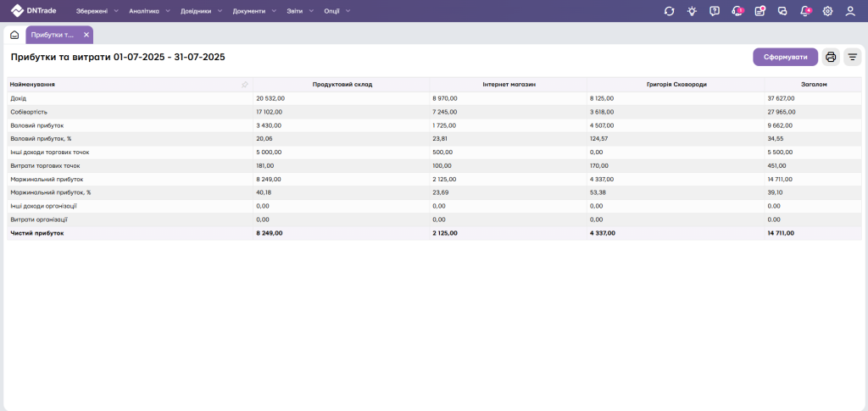Click the refresh sync icon

669,11
